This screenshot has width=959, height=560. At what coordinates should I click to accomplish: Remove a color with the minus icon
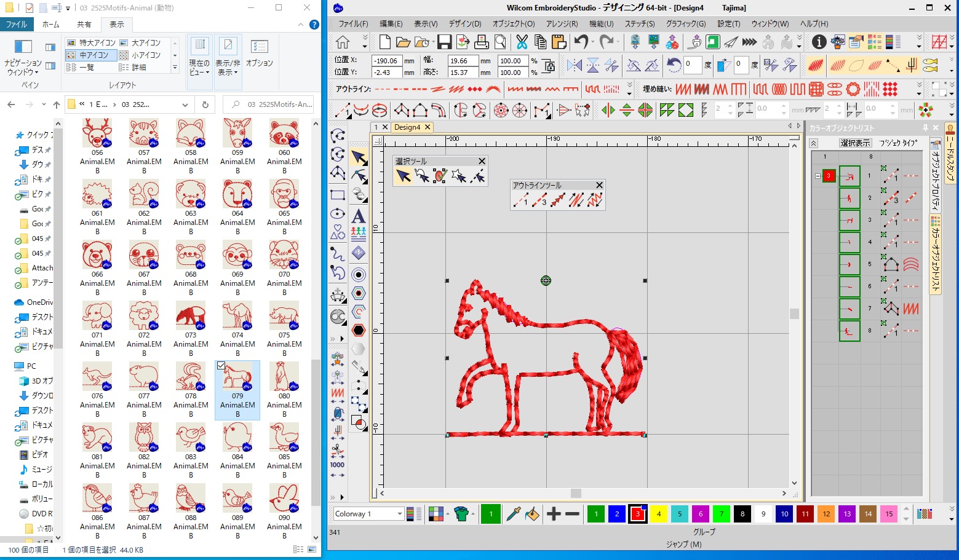pos(572,514)
